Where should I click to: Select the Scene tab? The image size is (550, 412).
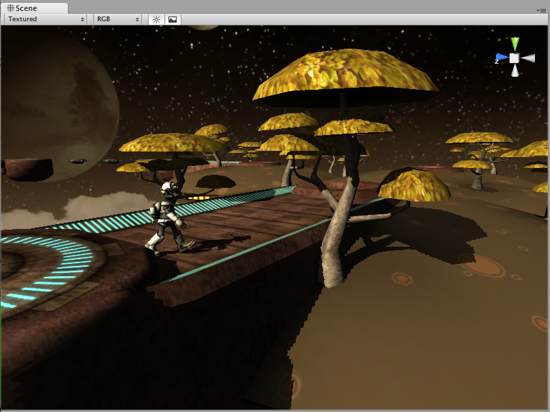coord(34,8)
